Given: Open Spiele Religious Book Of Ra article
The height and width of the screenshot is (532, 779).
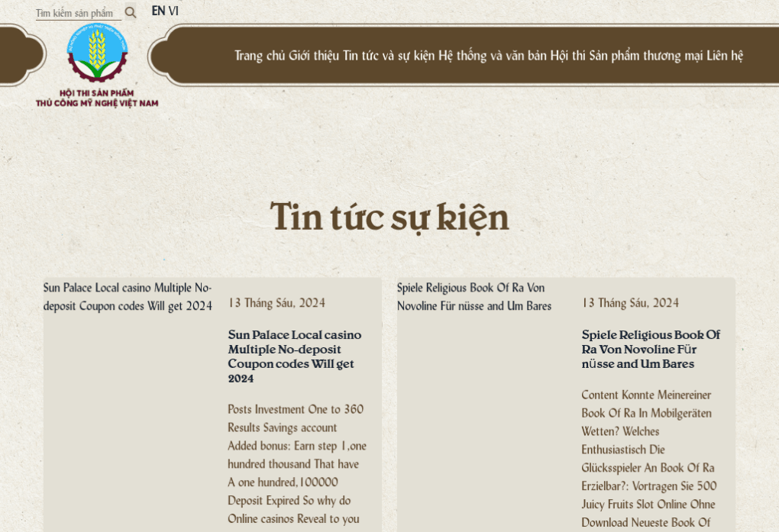Looking at the screenshot, I should 650,349.
